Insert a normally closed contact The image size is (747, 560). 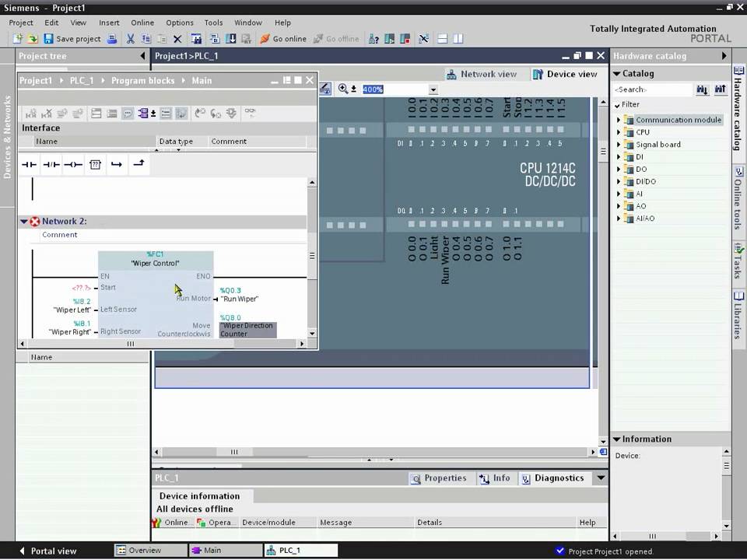tap(51, 165)
